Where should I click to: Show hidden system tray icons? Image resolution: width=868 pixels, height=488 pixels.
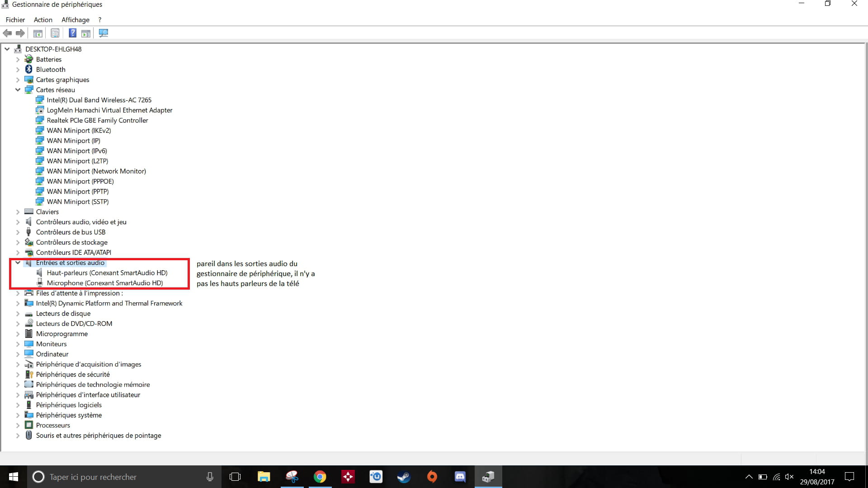(749, 477)
